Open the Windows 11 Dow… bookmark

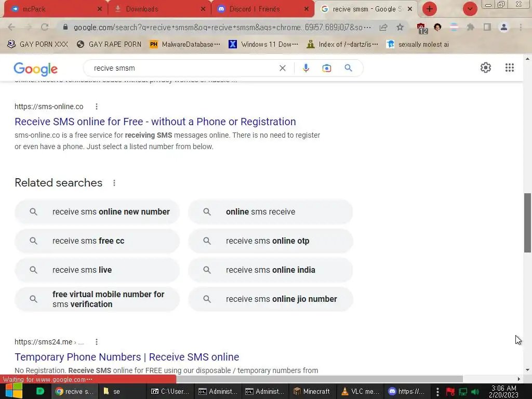pyautogui.click(x=263, y=44)
